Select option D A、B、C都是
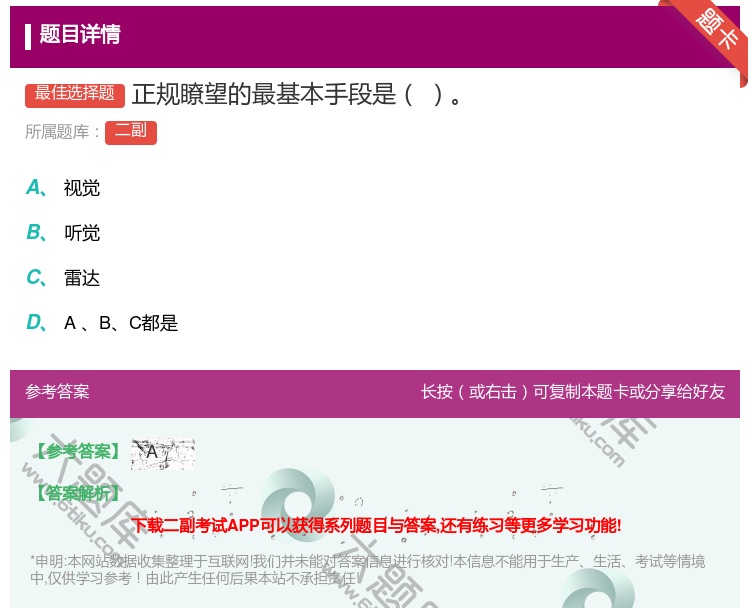 (102, 322)
